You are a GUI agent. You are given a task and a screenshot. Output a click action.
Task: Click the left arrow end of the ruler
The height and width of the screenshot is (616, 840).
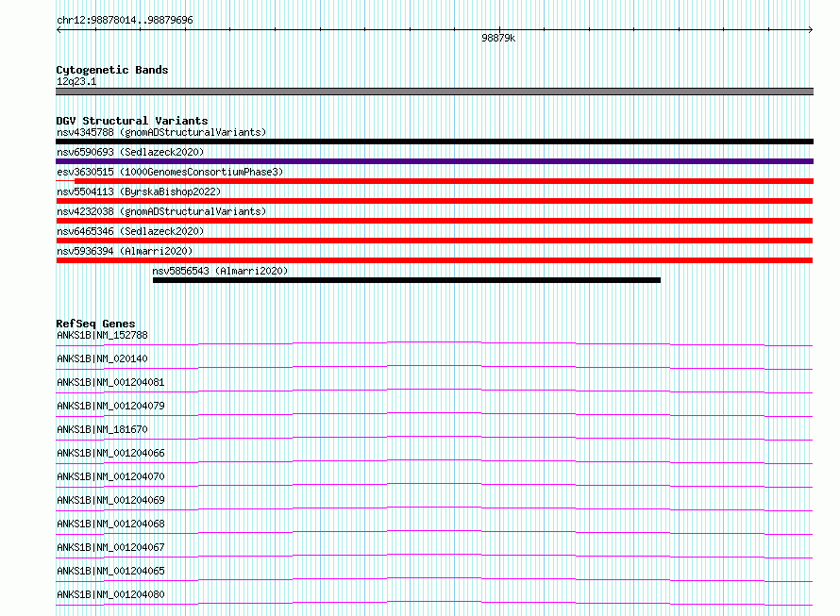coord(59,30)
